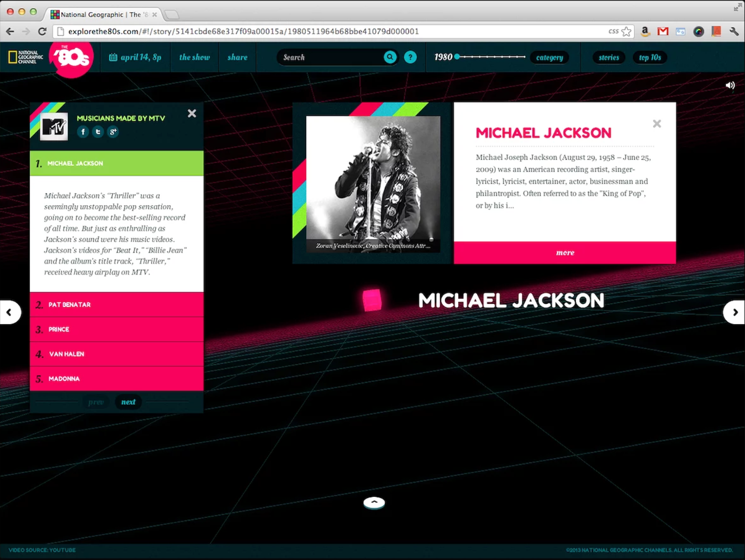Open the category button
The width and height of the screenshot is (745, 560).
coord(549,57)
